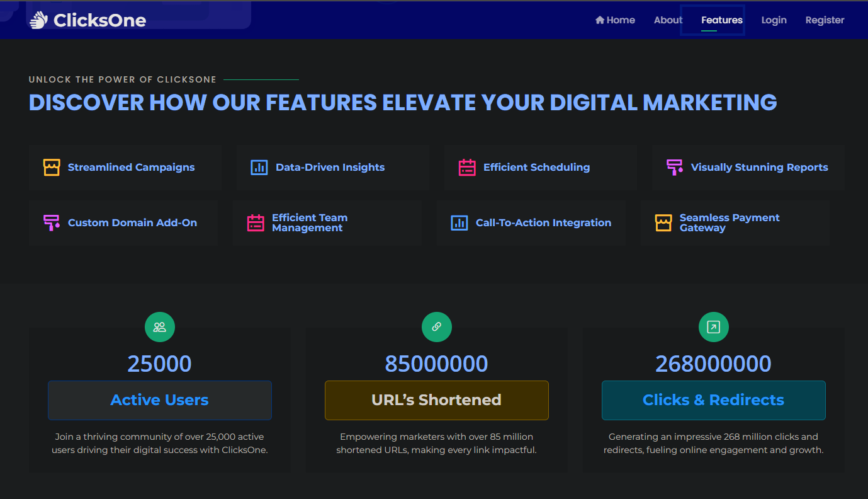Click the green link icon above 85000000
The width and height of the screenshot is (868, 499).
(437, 327)
